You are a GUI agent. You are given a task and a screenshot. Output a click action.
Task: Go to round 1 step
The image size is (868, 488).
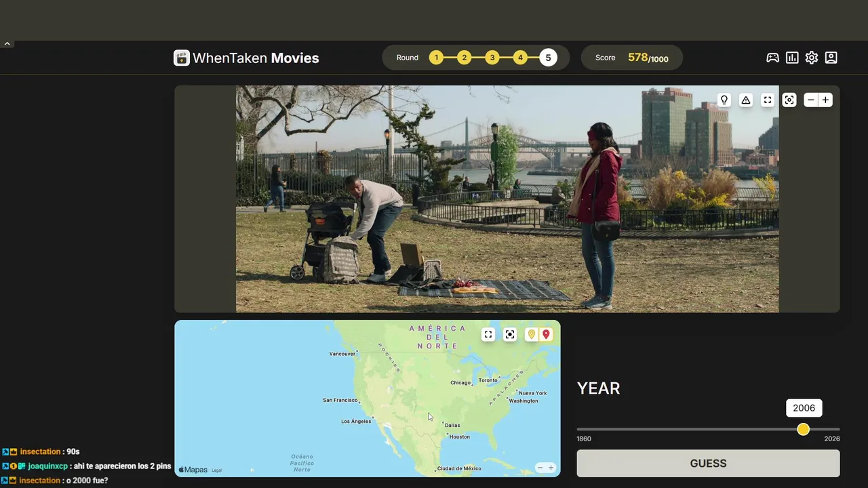[x=436, y=58]
